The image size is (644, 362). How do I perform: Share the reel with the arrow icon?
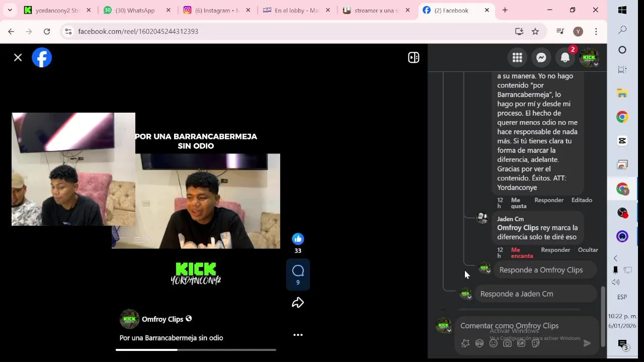coord(298,303)
